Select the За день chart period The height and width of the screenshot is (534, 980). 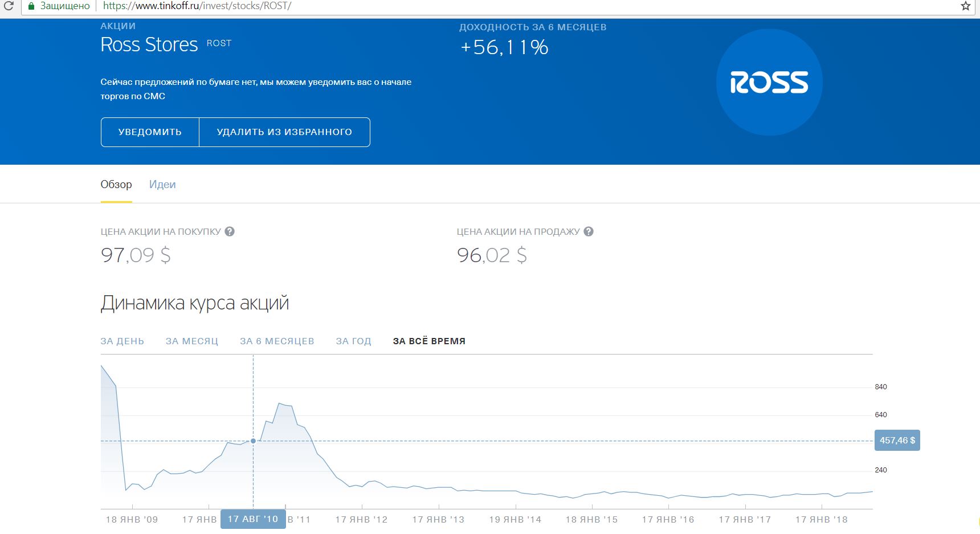122,341
